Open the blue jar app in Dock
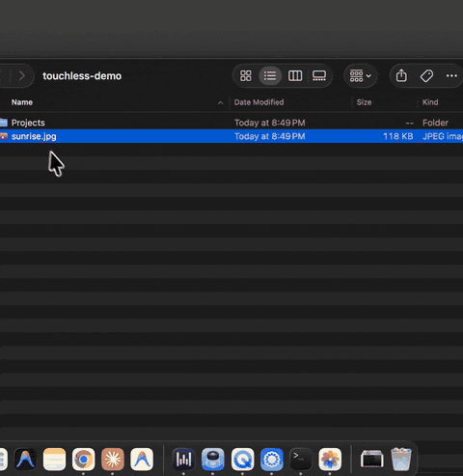Viewport: 463px width, 476px height. click(213, 459)
